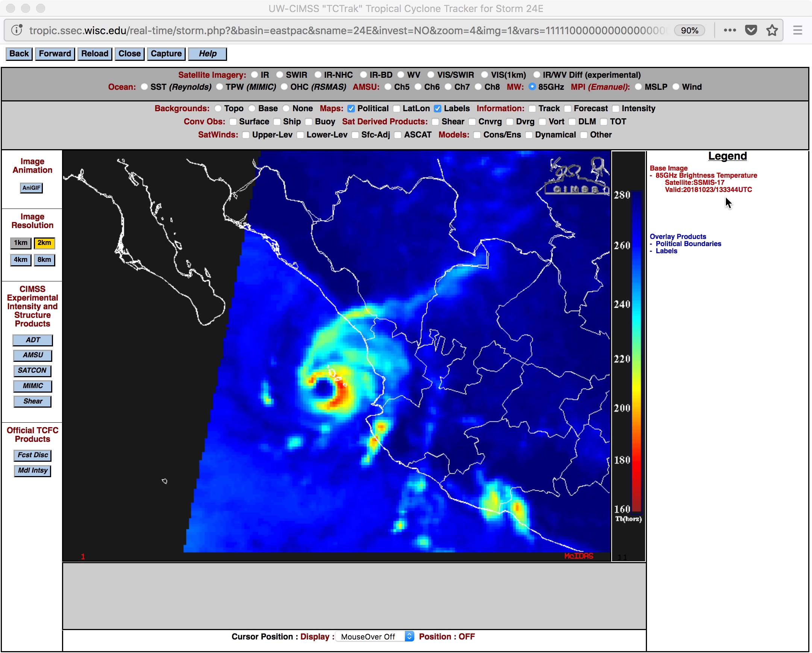Click the Close button in toolbar

[130, 53]
